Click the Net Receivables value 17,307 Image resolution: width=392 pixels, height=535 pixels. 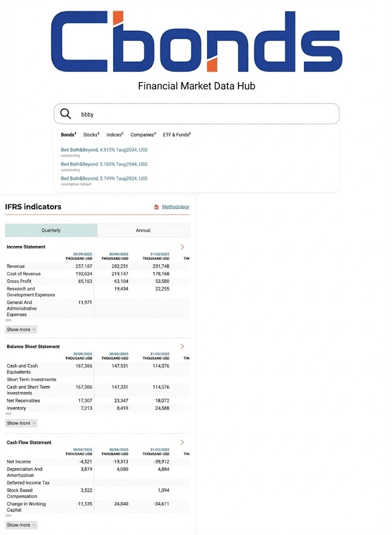point(85,401)
